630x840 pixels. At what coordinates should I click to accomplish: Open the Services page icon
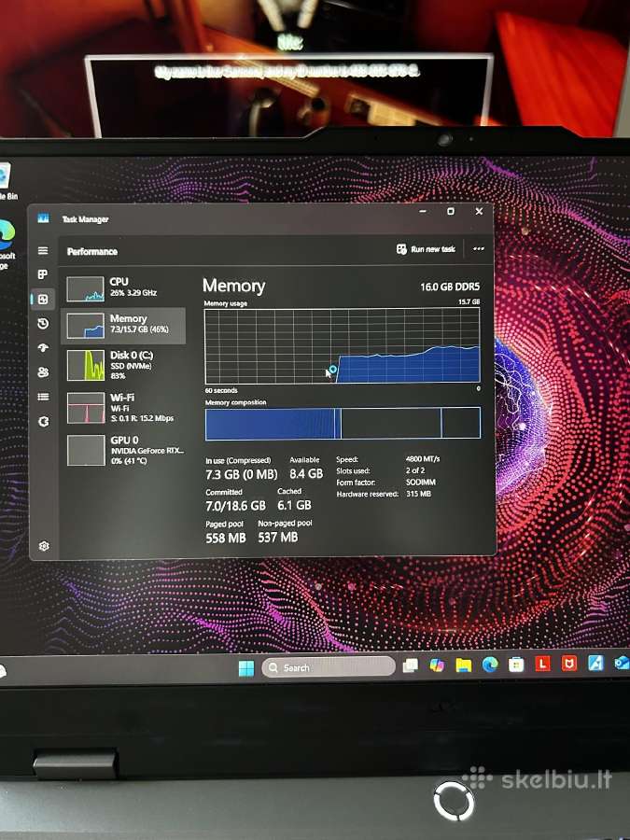coord(43,422)
